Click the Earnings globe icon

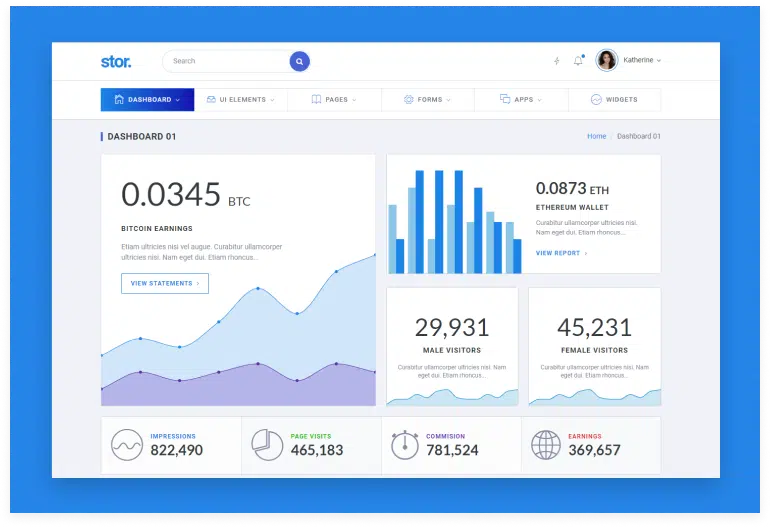pos(545,444)
